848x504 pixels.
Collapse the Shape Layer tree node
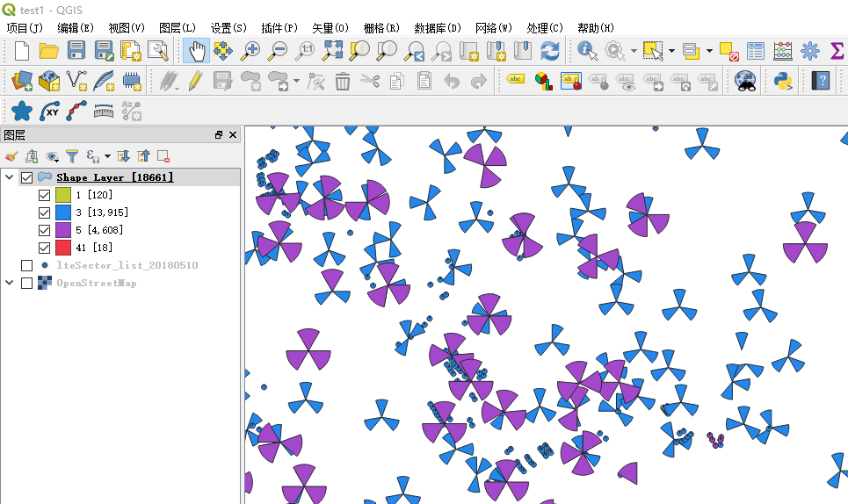coord(9,177)
